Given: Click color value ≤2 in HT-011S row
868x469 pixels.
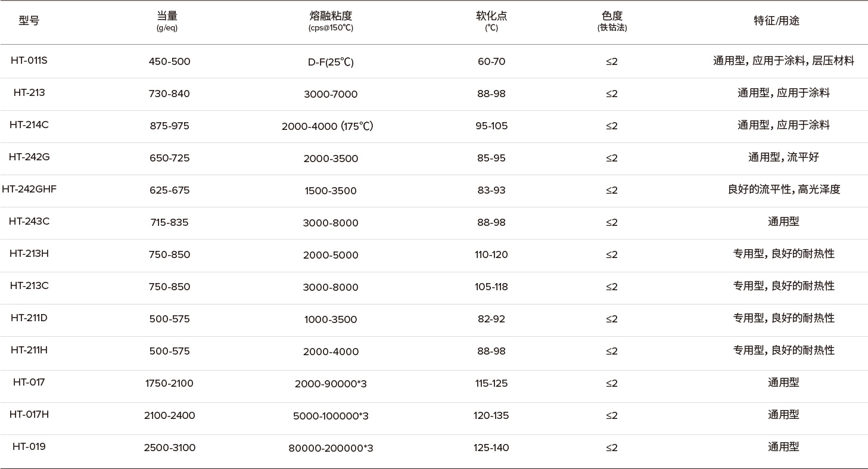Looking at the screenshot, I should (612, 62).
